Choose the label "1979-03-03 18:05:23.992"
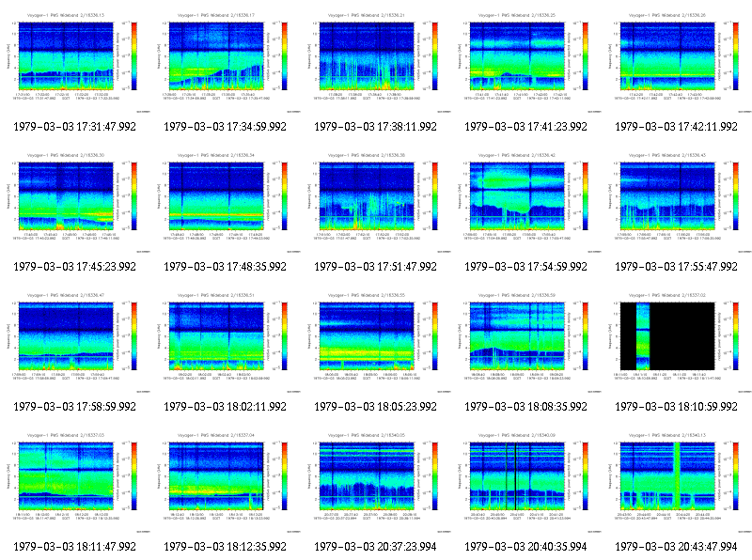 click(x=375, y=407)
